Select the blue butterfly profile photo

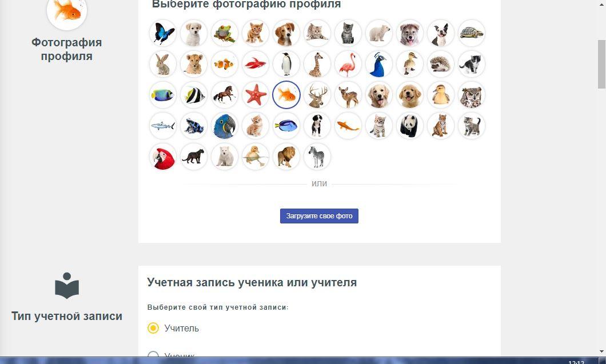coord(163,33)
